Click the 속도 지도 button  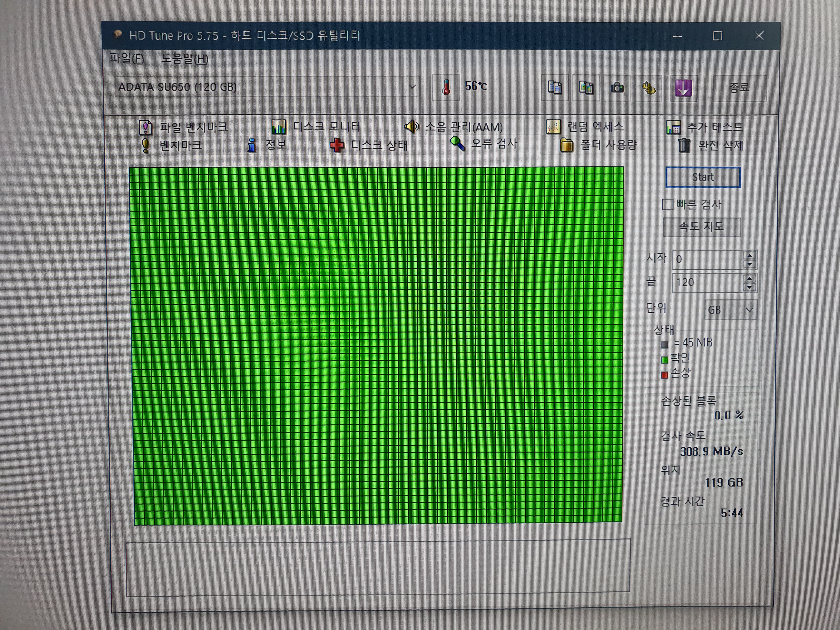pos(701,227)
